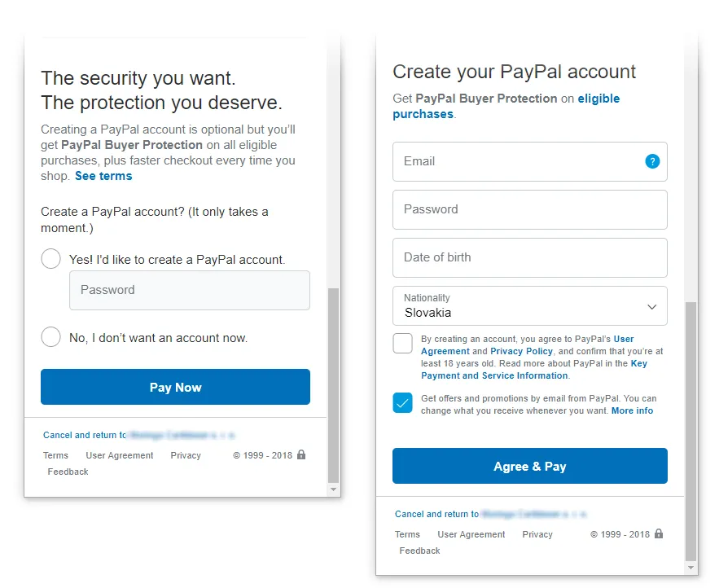Click the left panel scrollbar down arrow
Viewport: 719px width, 588px height.
coord(333,489)
